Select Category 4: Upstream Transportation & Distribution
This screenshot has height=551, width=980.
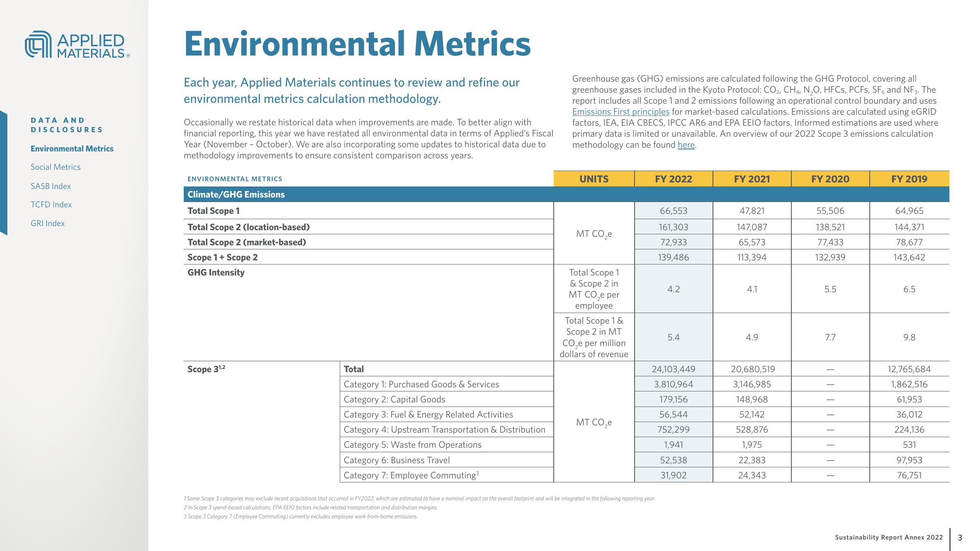tap(445, 429)
